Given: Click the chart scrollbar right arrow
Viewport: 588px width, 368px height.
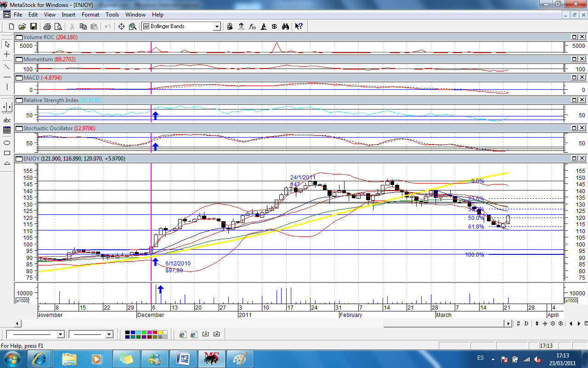Looking at the screenshot, I should [509, 323].
